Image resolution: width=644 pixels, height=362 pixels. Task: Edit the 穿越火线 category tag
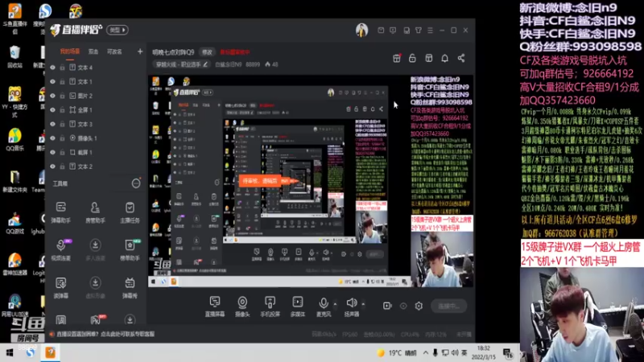tap(182, 64)
